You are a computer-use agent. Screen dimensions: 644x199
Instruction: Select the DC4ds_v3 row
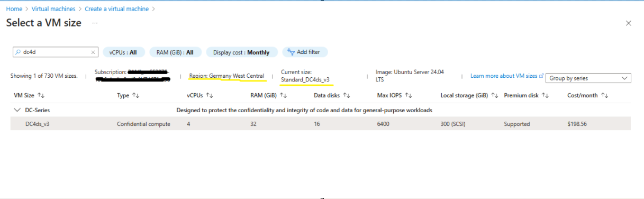click(321, 124)
